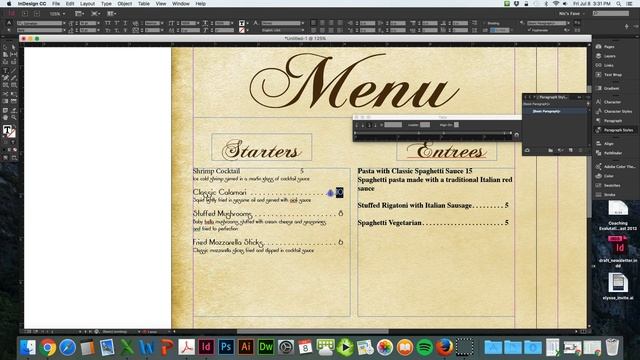This screenshot has width=640, height=360.
Task: Click the fill/stroke swatch in toolbox
Action: click(x=9, y=131)
